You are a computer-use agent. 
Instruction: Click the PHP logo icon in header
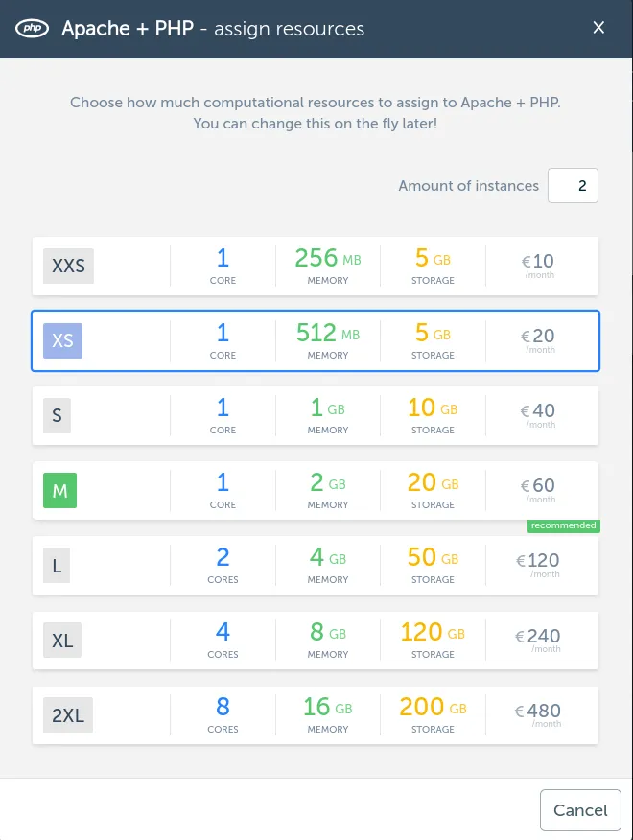[x=34, y=28]
